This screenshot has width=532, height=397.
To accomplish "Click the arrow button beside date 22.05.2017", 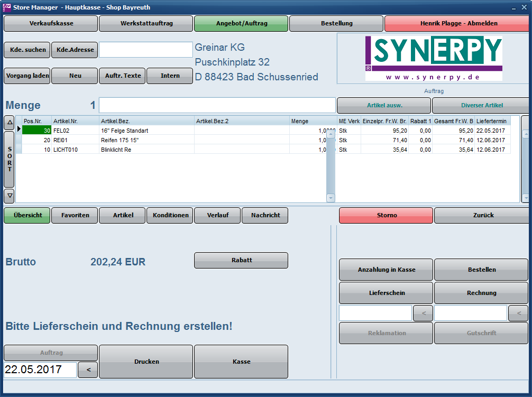I will (x=88, y=370).
